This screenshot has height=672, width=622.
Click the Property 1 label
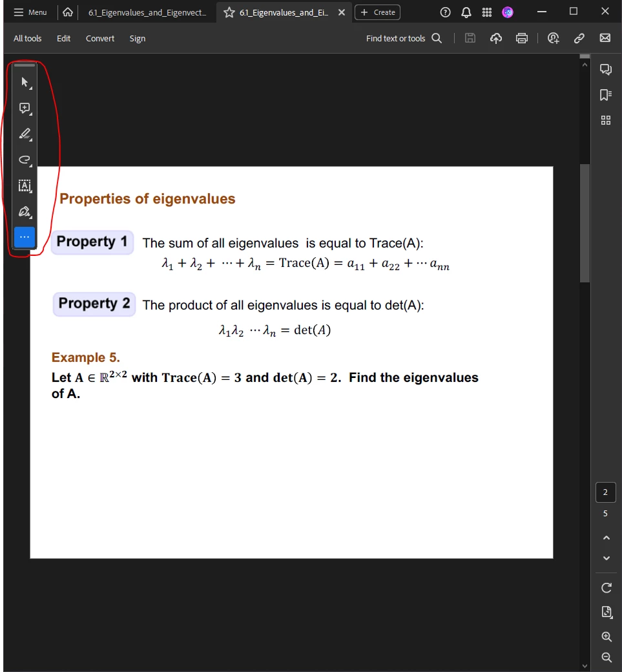point(92,242)
